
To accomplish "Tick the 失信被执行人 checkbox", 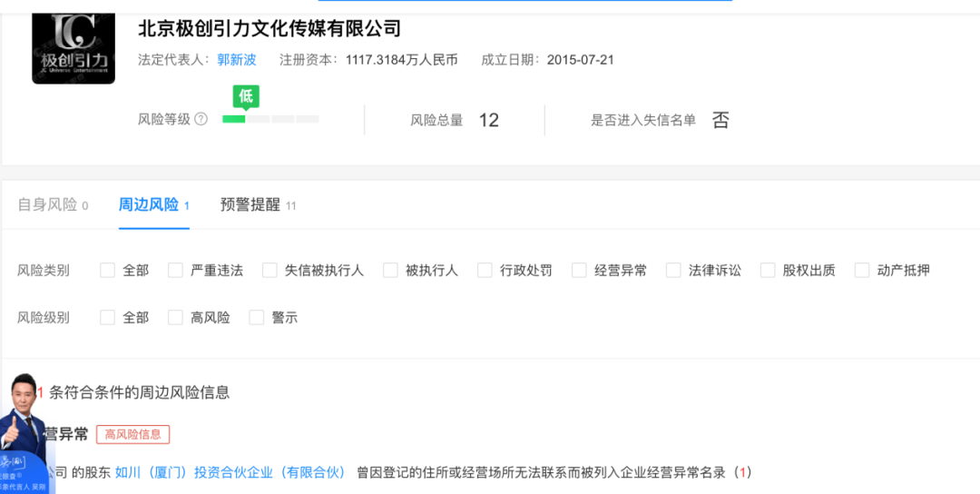I will point(270,270).
